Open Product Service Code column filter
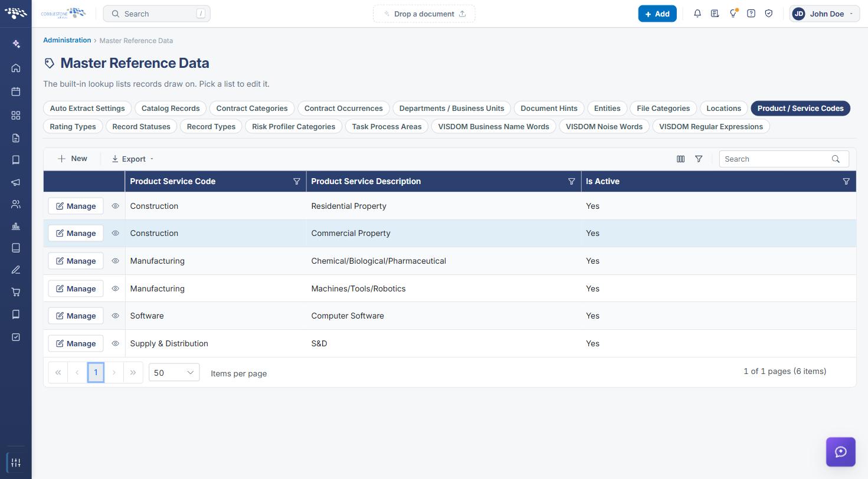Viewport: 868px width, 479px height. click(x=297, y=182)
